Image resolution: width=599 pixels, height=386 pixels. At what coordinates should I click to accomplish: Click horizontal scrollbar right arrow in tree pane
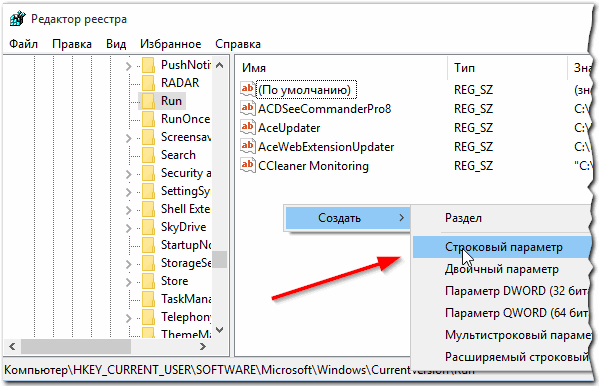[203, 347]
